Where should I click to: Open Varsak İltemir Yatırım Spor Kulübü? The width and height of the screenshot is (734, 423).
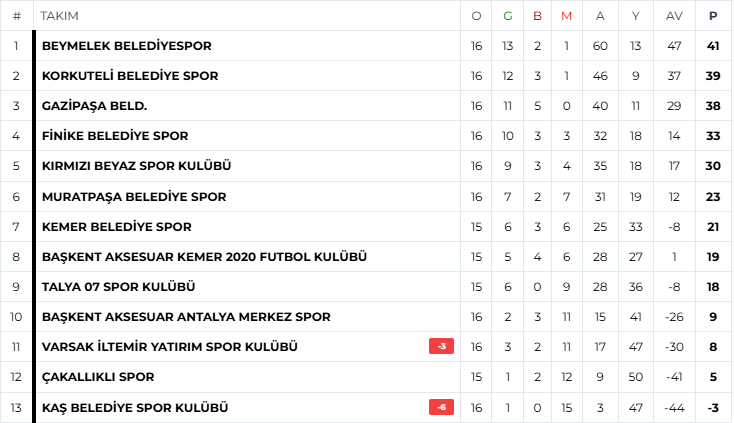point(169,347)
